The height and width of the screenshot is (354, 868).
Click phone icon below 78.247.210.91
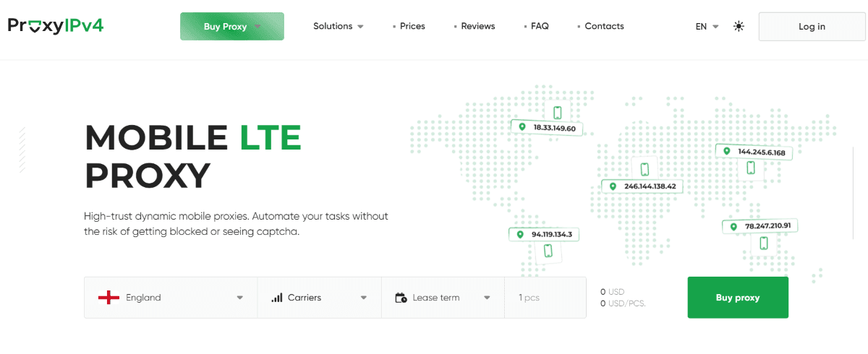pyautogui.click(x=764, y=243)
